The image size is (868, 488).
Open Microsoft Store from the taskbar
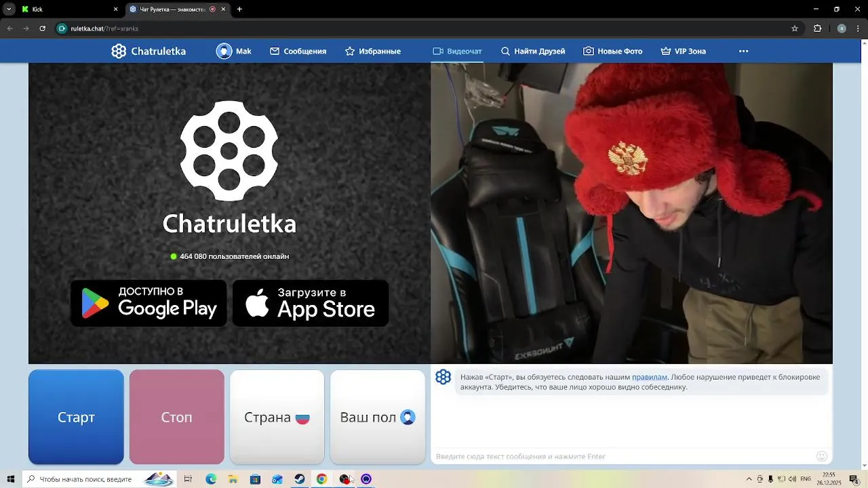tap(255, 479)
